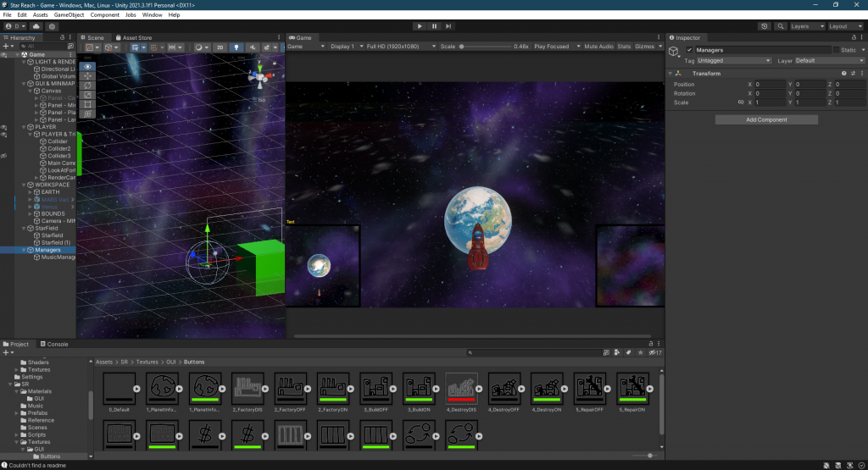Open the account dropdown in the top toolbar
Screen dimensions: 868x470
[x=15, y=26]
